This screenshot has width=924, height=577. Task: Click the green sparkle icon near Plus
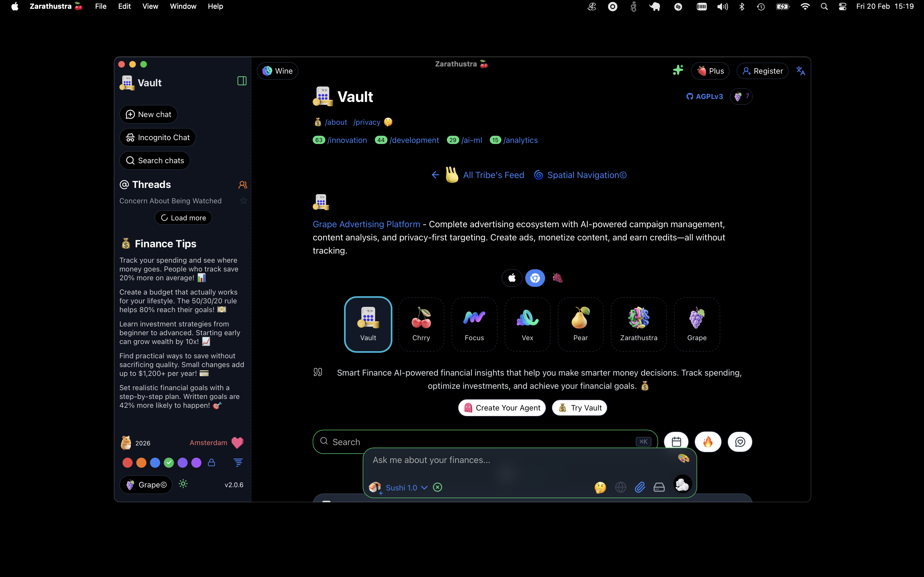coord(678,70)
